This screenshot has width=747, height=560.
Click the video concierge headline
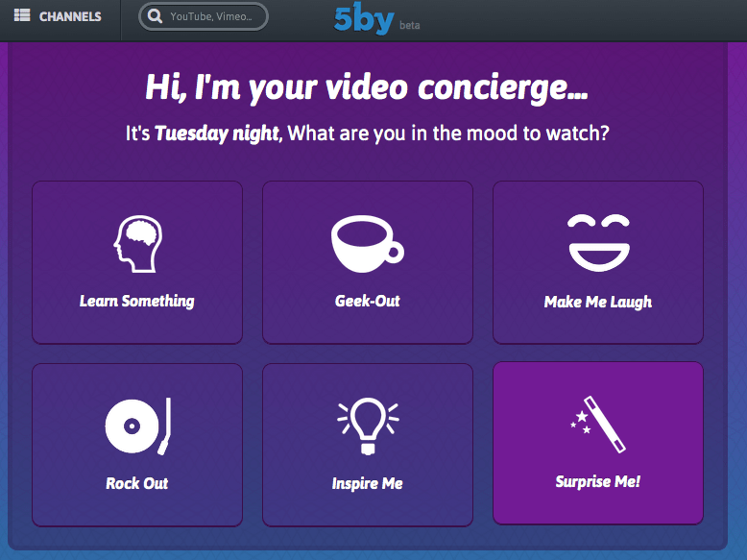tap(367, 88)
